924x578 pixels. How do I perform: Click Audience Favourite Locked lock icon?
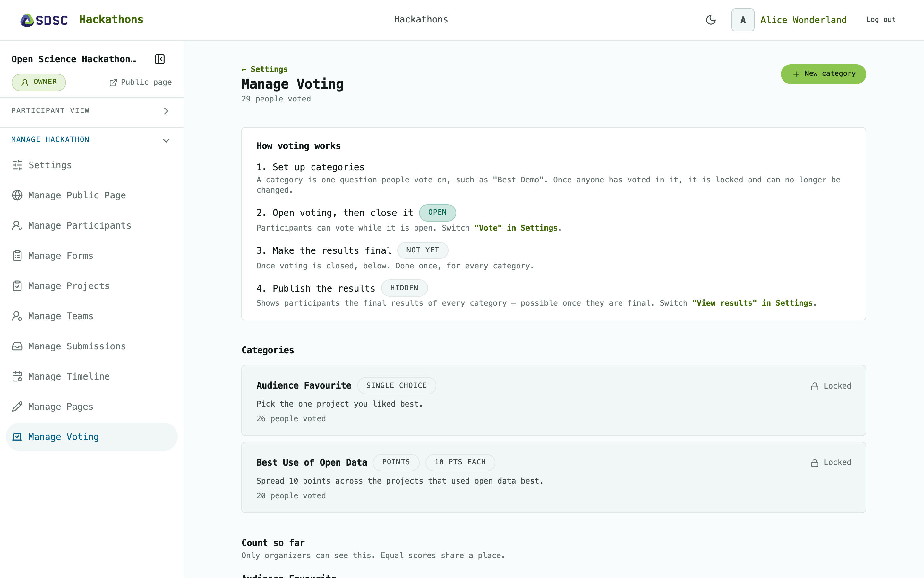pos(814,387)
